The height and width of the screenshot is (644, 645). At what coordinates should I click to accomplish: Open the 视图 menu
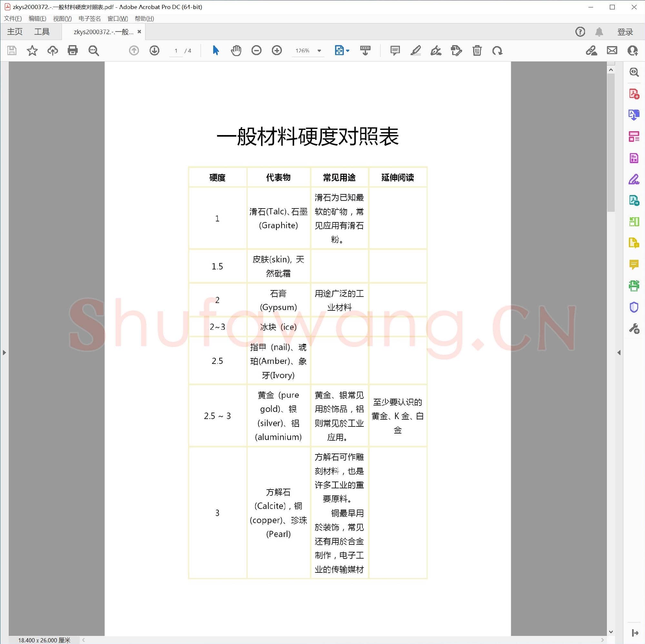(x=62, y=18)
